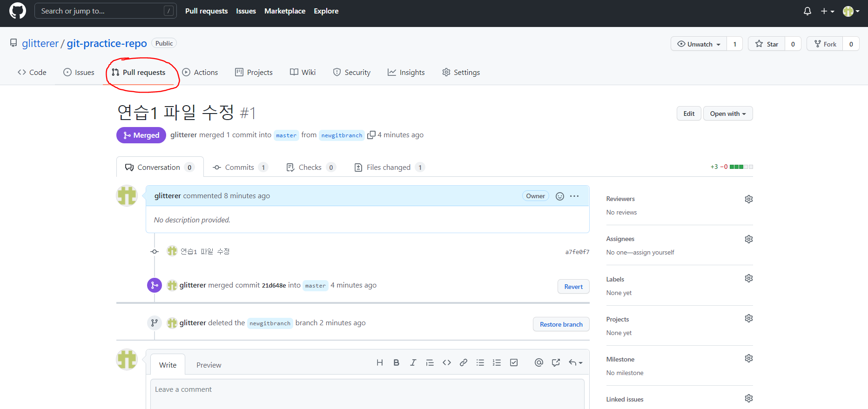The image size is (868, 409).
Task: Insert a task list in comment editor
Action: (514, 362)
